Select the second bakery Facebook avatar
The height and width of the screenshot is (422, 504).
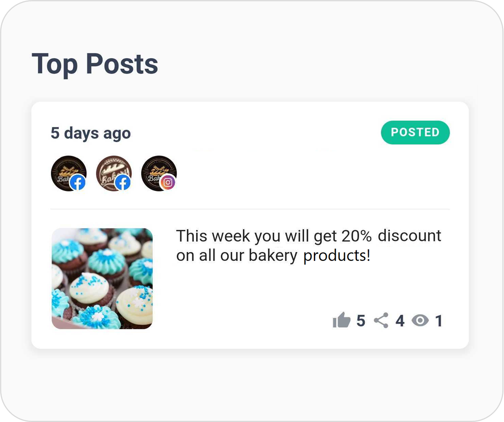114,174
